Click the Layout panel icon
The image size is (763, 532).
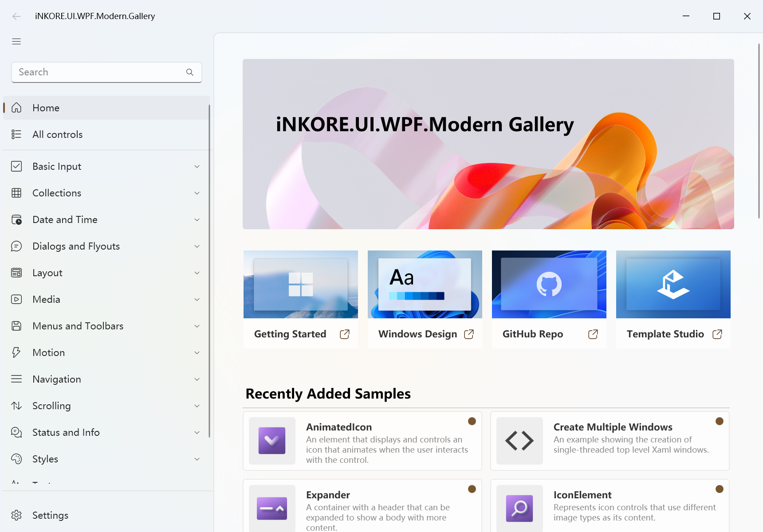point(16,273)
